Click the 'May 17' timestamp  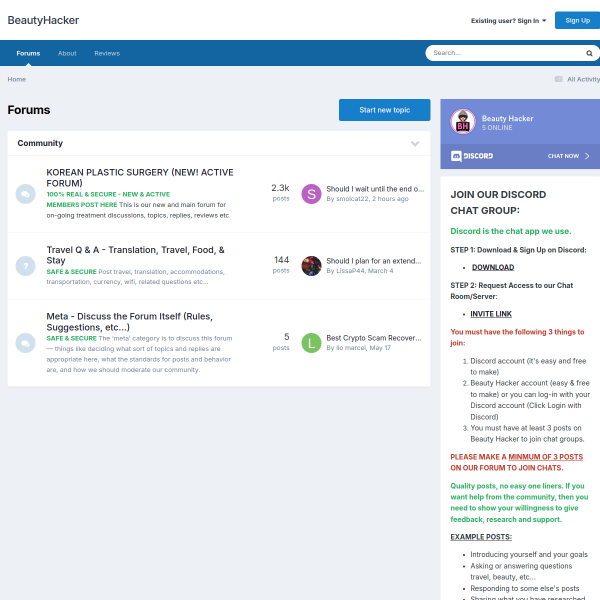(380, 348)
